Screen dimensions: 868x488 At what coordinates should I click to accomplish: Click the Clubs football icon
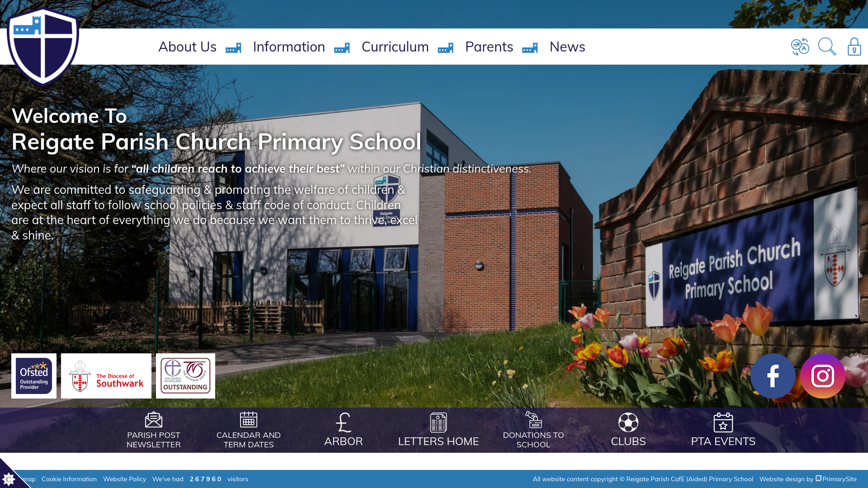(x=628, y=422)
